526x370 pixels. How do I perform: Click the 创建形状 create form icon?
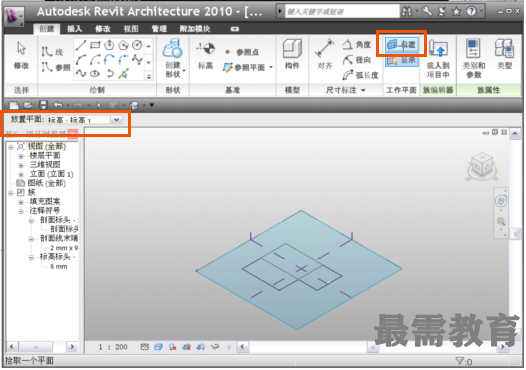coord(173,58)
